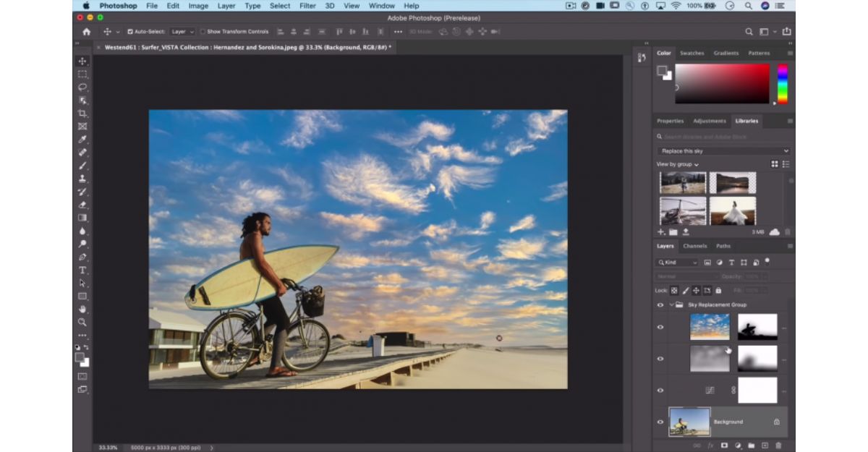Add a layer mask from Layers footer
This screenshot has height=452, width=868.
pos(724,445)
